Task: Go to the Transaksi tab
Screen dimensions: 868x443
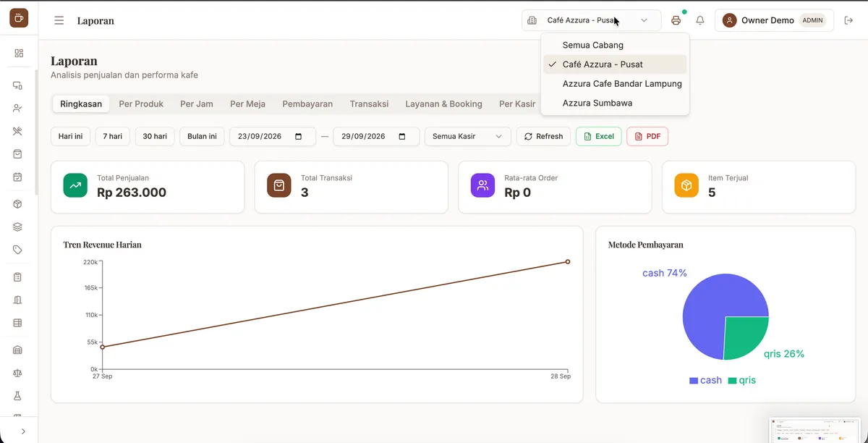Action: pyautogui.click(x=369, y=104)
